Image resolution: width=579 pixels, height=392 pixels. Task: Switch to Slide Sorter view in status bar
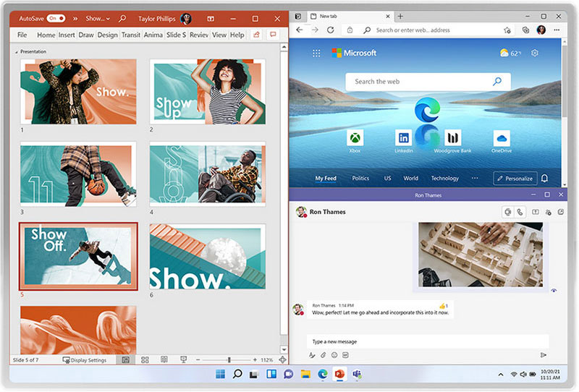click(x=145, y=359)
